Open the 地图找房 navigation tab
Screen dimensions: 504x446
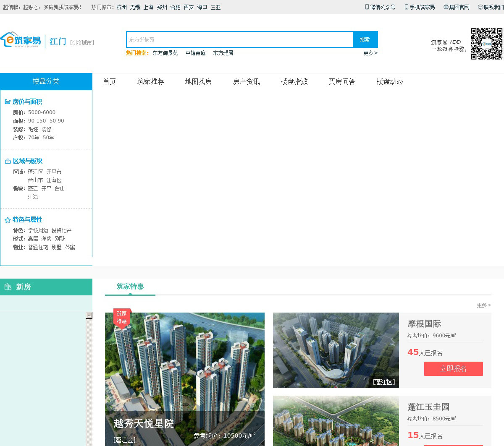[198, 81]
